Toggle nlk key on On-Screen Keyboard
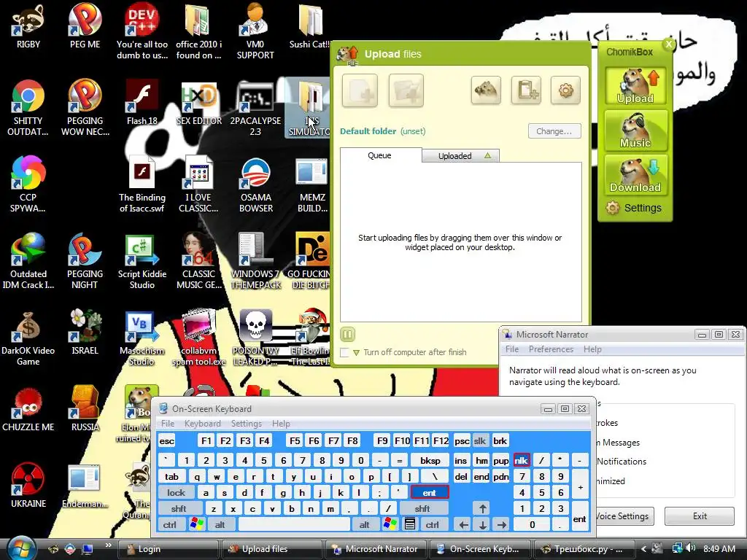747x560 pixels. [521, 461]
